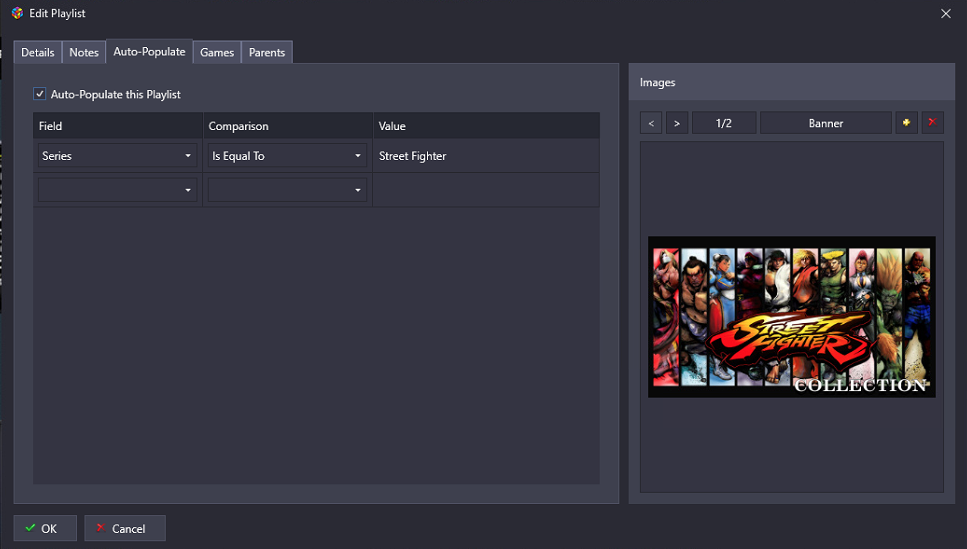Add a new image with the yellow plus icon
This screenshot has height=549, width=967.
pos(906,123)
